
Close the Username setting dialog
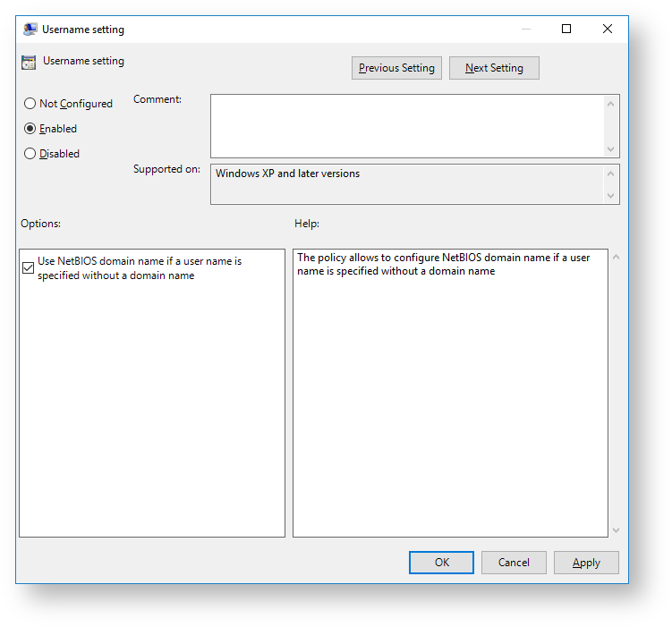608,29
